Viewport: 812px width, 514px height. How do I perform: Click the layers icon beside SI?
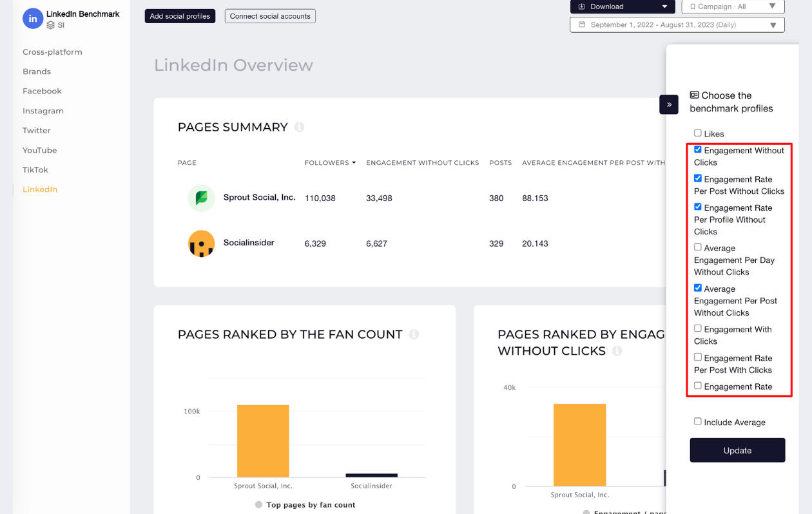point(50,25)
